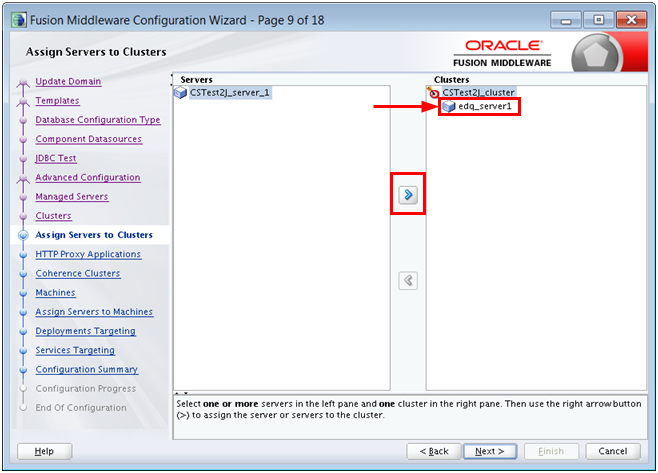658x473 pixels.
Task: Open the Machines step
Action: click(55, 293)
